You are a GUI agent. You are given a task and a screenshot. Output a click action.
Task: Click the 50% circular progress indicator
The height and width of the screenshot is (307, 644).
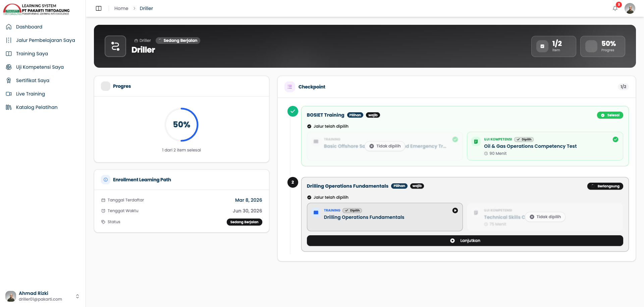click(x=181, y=125)
